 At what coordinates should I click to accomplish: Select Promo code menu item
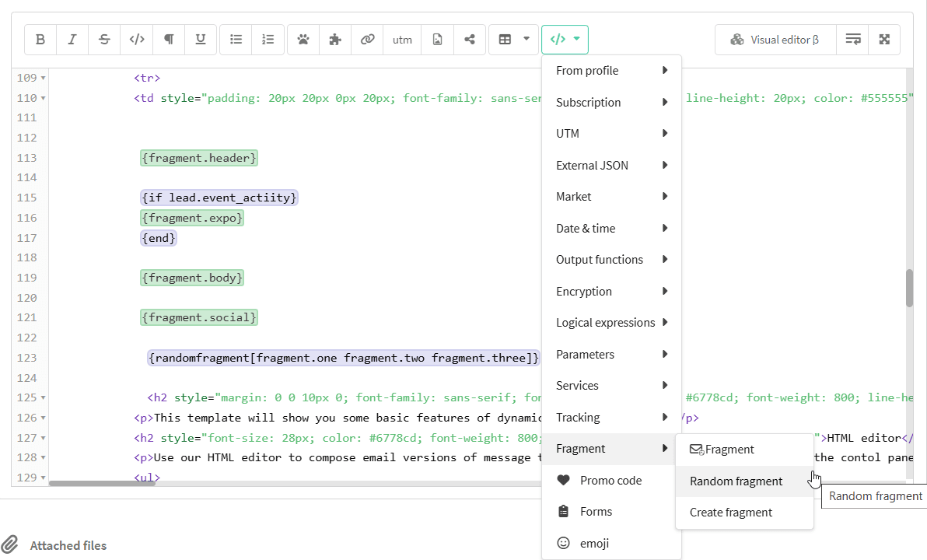click(x=611, y=480)
